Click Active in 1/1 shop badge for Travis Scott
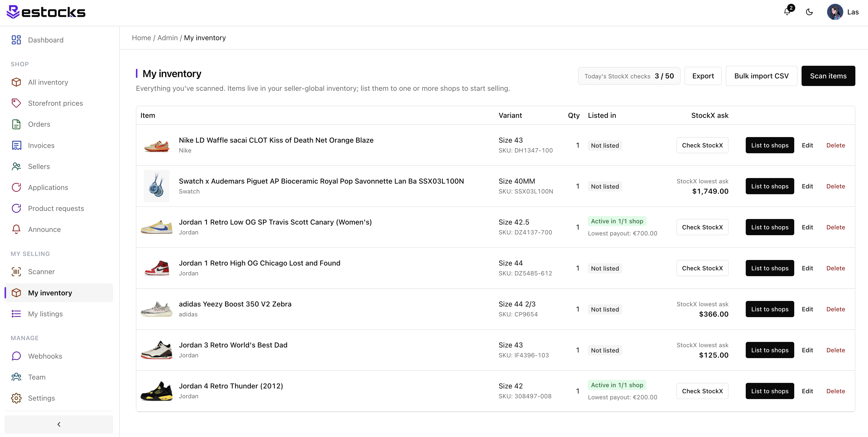This screenshot has height=437, width=868. point(617,221)
